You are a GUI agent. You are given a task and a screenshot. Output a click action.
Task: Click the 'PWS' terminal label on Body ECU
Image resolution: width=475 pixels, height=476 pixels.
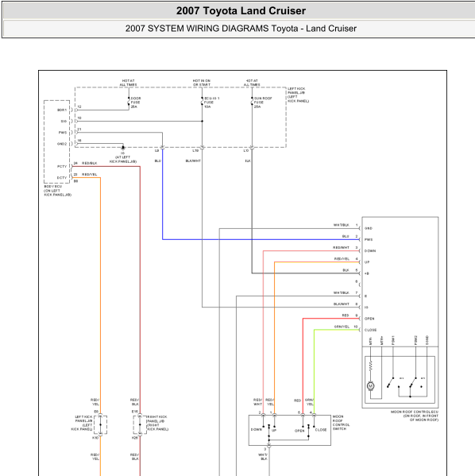tap(63, 133)
